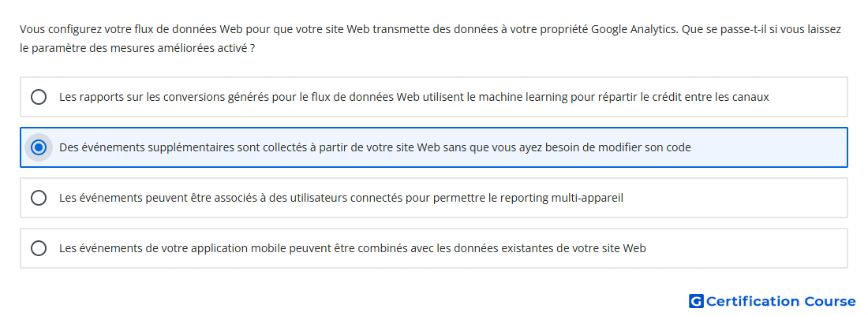
Task: Click blank area inside the multi-appareil answer card
Action: [x=736, y=198]
